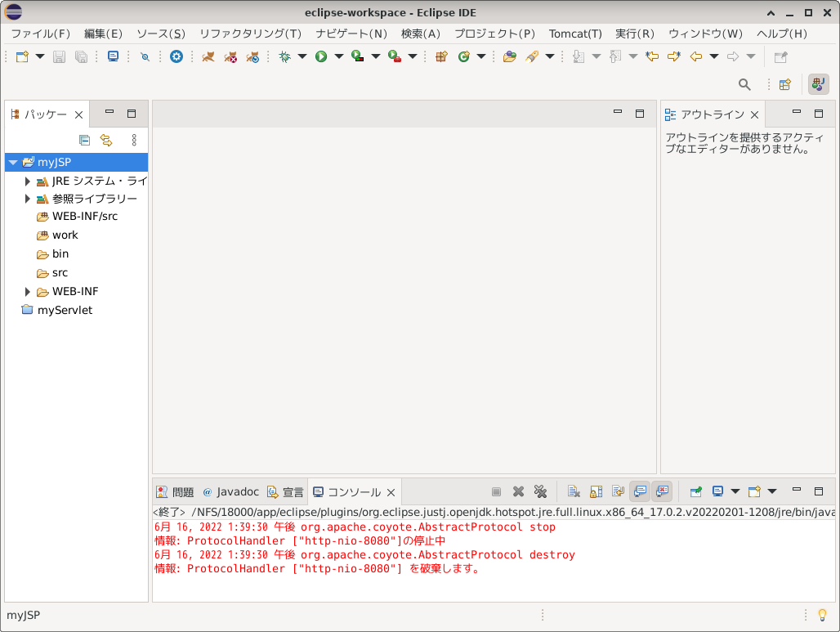Open a terminal via monitor icon in main toolbar

coord(113,56)
